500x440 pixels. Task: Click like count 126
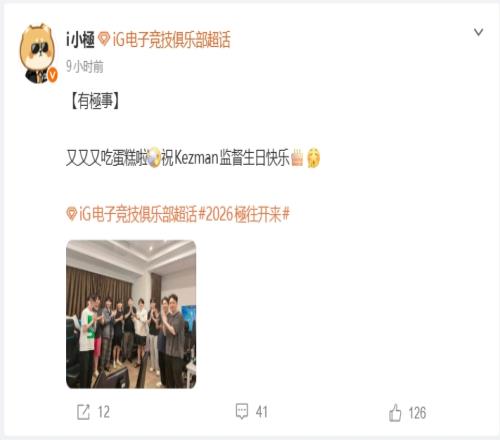point(417,413)
